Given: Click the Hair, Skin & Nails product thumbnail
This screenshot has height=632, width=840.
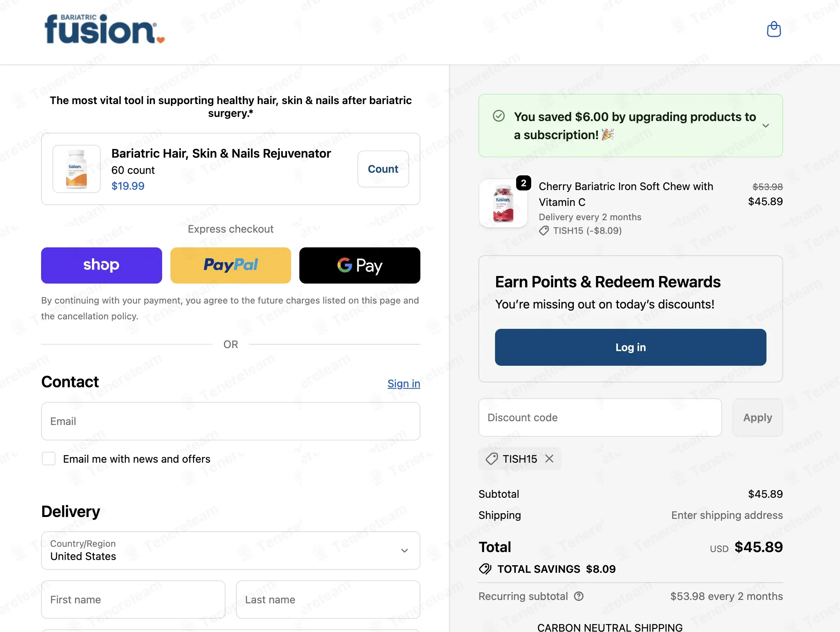Looking at the screenshot, I should [77, 169].
